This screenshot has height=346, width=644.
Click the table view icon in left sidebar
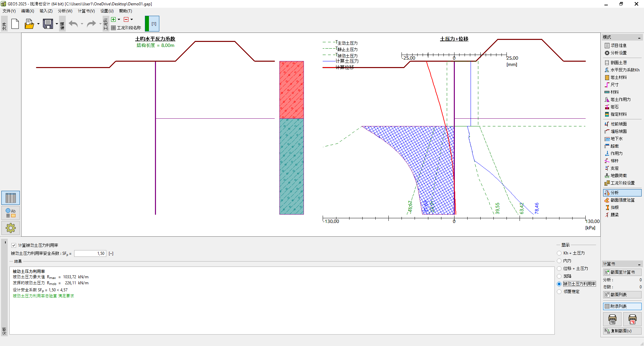tap(11, 198)
